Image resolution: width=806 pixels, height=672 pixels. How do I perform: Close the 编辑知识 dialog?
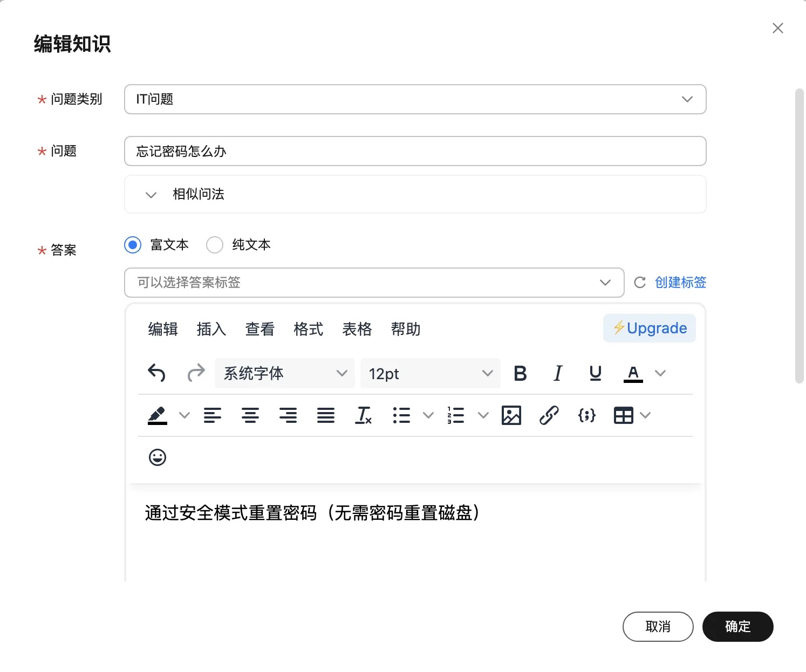778,28
